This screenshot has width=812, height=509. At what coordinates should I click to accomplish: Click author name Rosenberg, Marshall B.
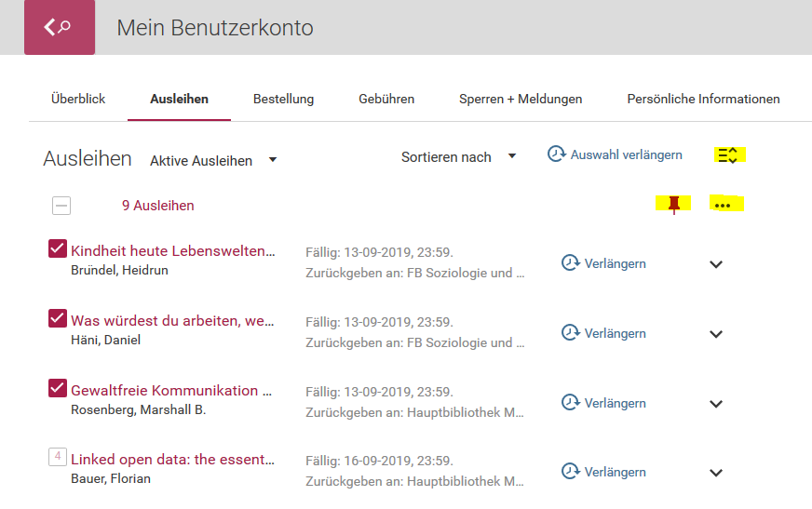coord(138,409)
